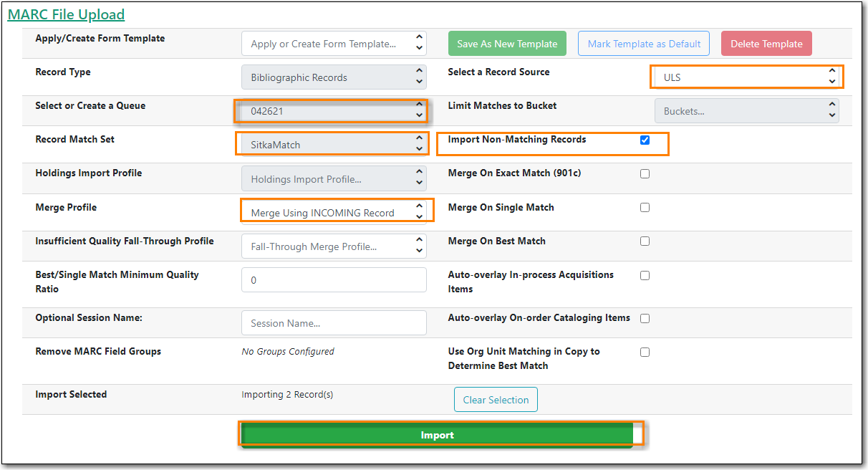
Task: Tick the Merge On Single Match checkbox
Action: (645, 207)
